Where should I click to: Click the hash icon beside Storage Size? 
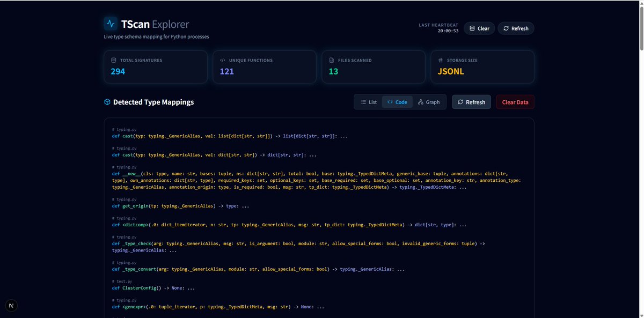pos(441,61)
